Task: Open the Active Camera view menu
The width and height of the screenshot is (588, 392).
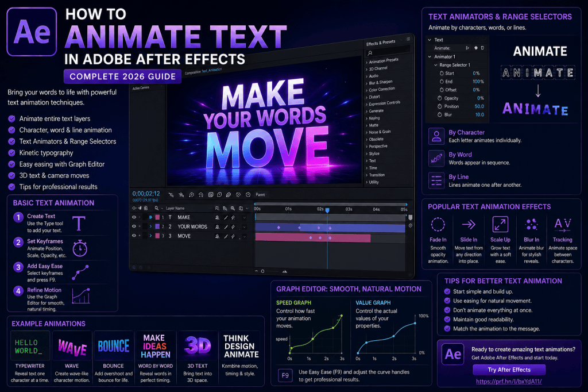Action: [x=141, y=88]
